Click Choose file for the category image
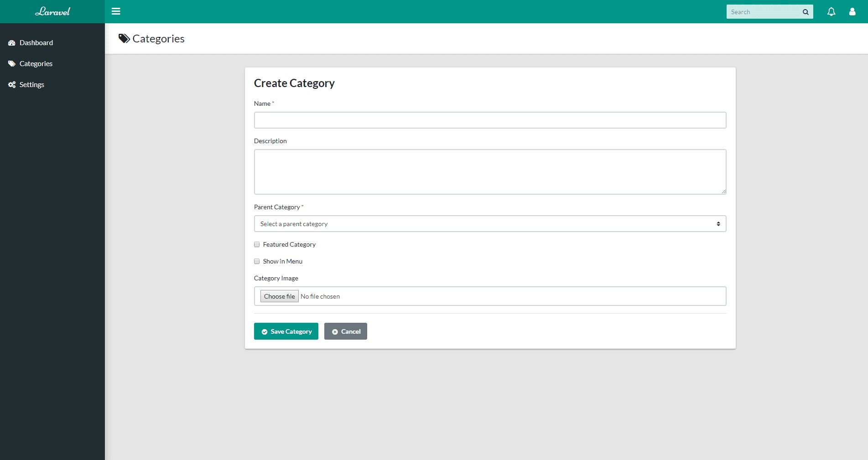Screen dimensions: 868x460 coord(279,296)
